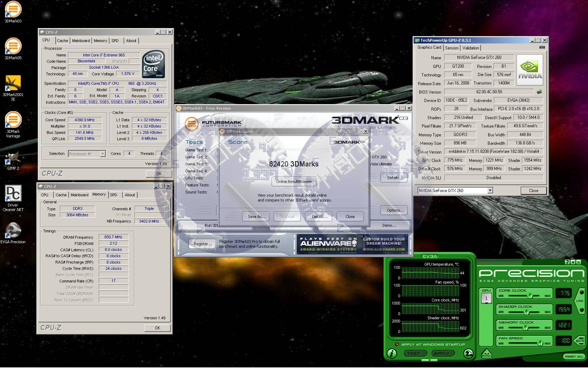Click the Register button in 3DMark03
This screenshot has height=368, width=588.
point(203,244)
